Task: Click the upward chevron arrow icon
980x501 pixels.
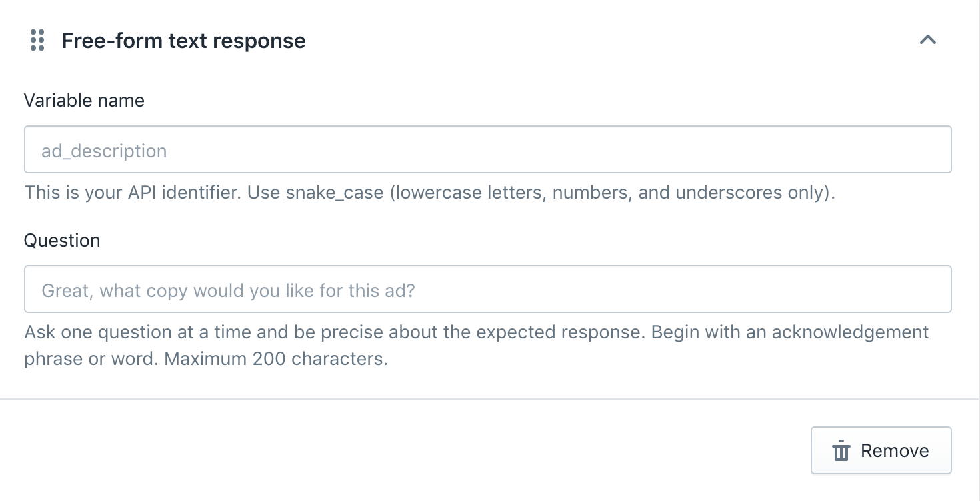Action: pyautogui.click(x=928, y=40)
